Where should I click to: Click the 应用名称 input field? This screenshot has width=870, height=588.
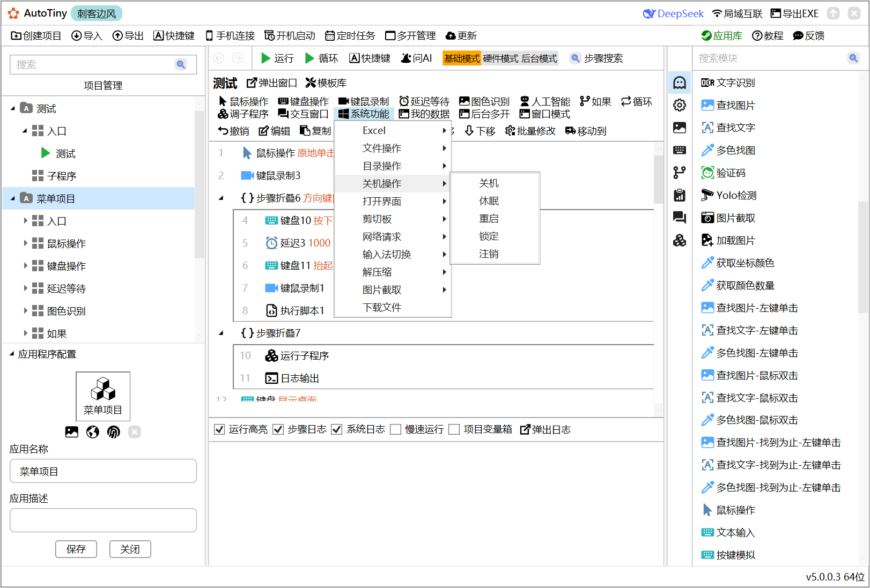click(103, 471)
